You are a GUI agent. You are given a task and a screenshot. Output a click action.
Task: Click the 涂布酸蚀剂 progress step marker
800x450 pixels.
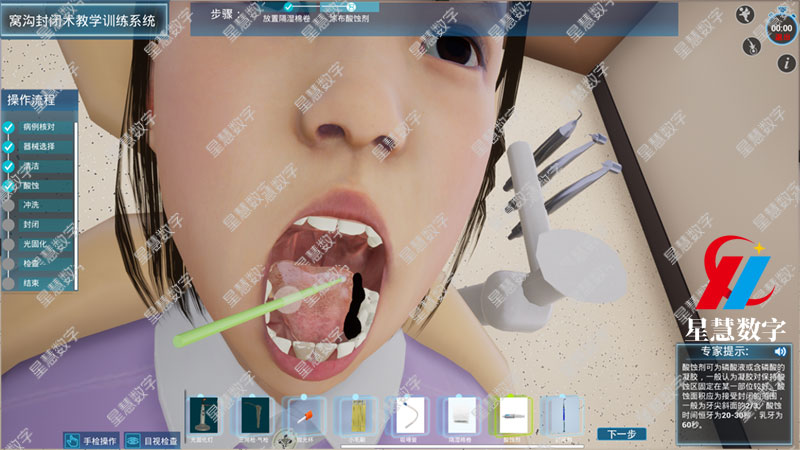click(351, 7)
